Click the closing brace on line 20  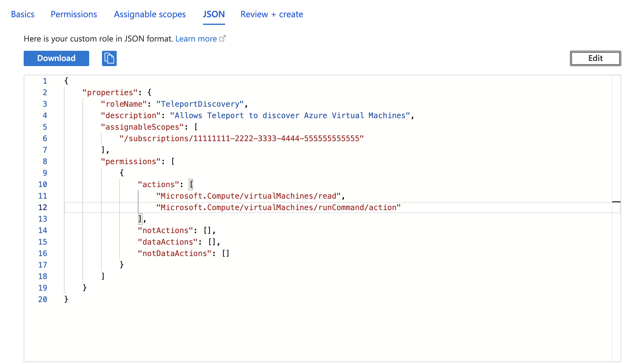pos(66,299)
